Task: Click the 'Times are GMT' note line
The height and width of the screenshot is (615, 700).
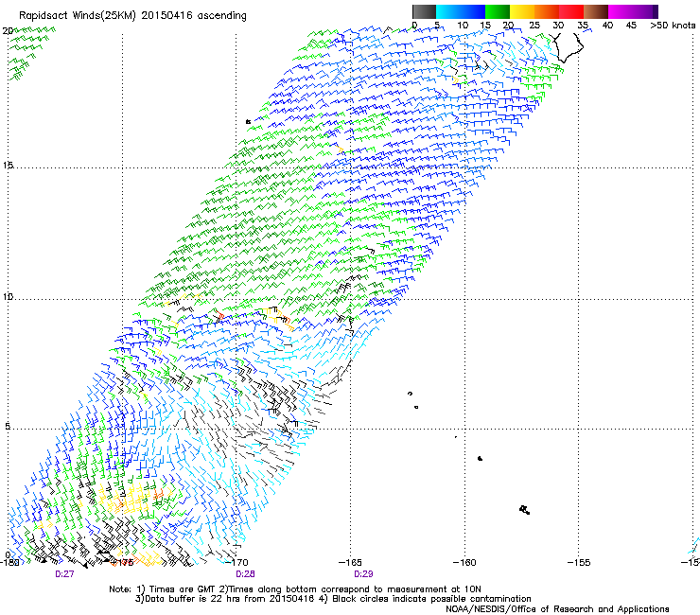Action: (295, 589)
